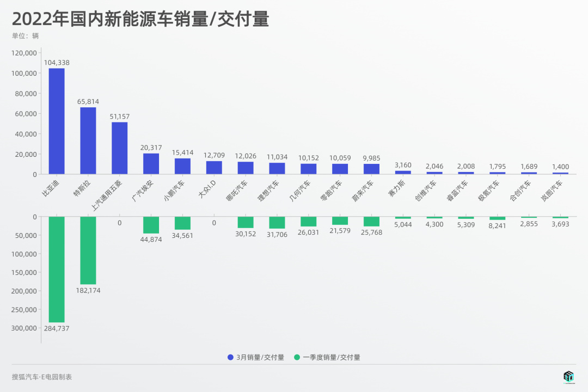Click the axis label 睿蓝汽车
Viewport: 588px width, 392px height.
pos(457,191)
